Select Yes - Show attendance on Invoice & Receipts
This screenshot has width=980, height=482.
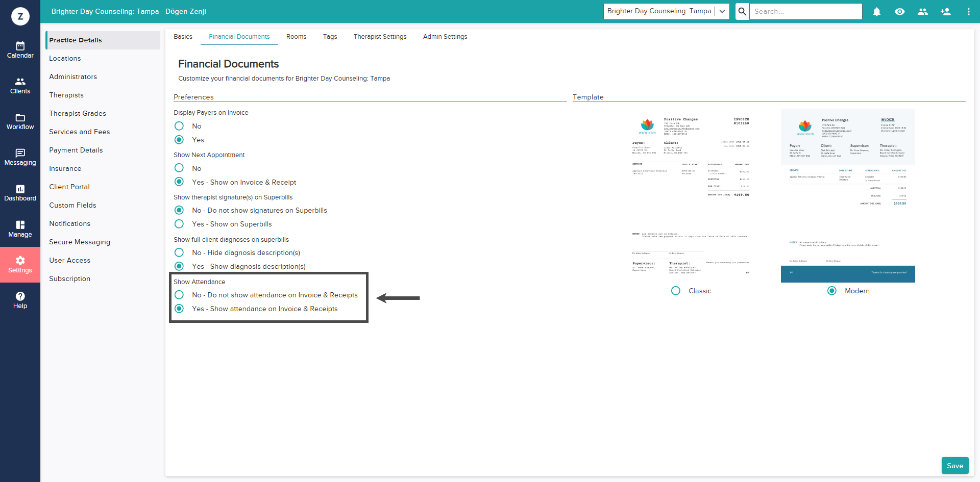(x=179, y=309)
